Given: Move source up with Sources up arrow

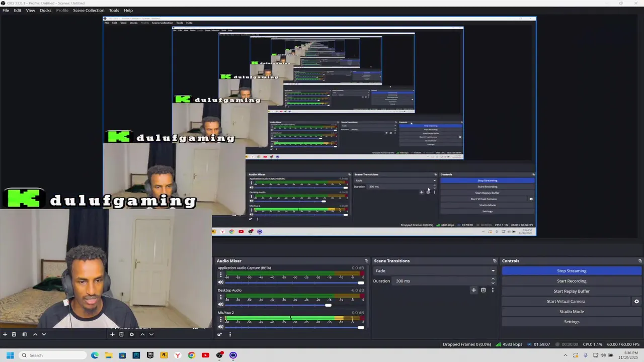Looking at the screenshot, I should [142, 334].
